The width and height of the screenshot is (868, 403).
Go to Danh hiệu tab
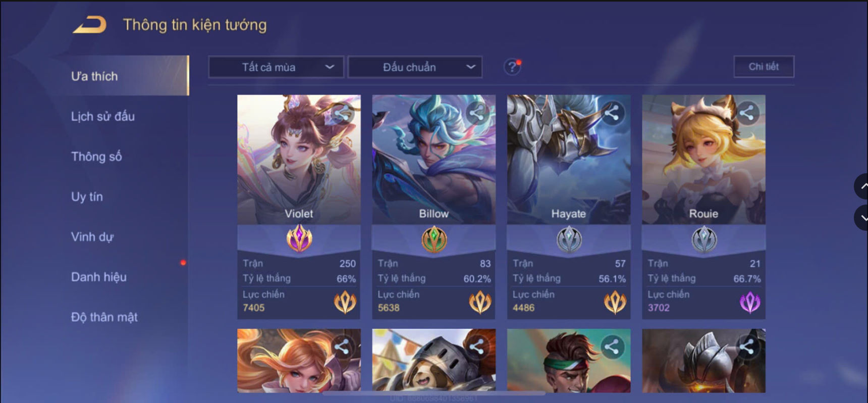point(99,277)
